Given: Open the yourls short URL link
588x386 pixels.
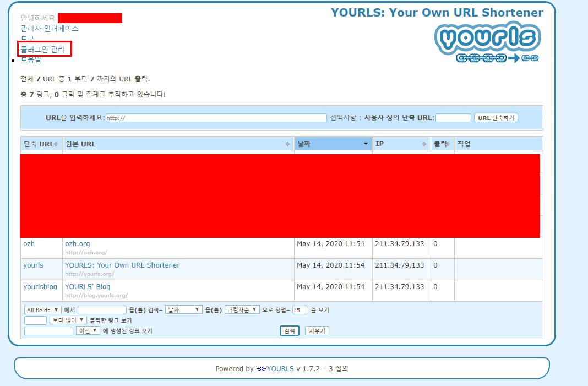Looking at the screenshot, I should [33, 265].
